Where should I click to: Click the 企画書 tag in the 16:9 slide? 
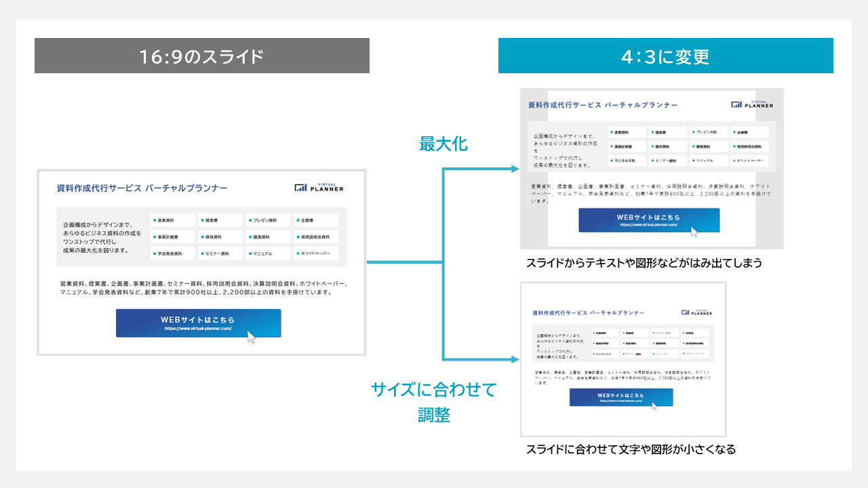[315, 220]
